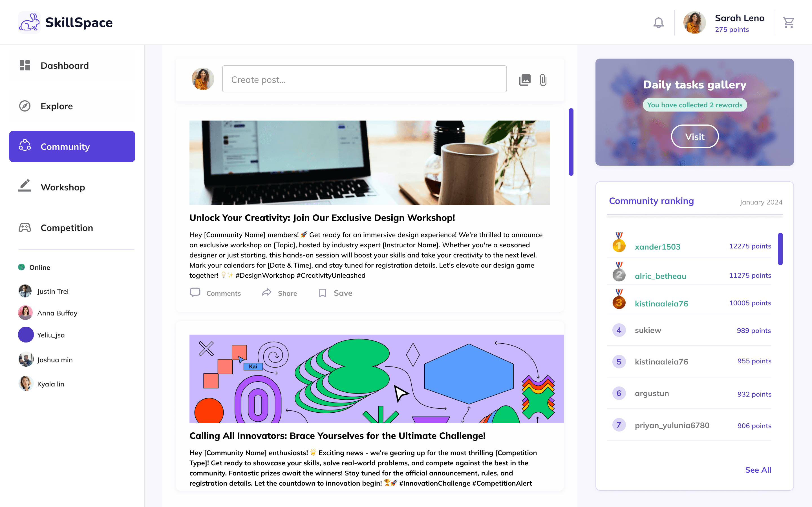Image resolution: width=812 pixels, height=507 pixels.
Task: Click the image upload icon
Action: (x=525, y=80)
